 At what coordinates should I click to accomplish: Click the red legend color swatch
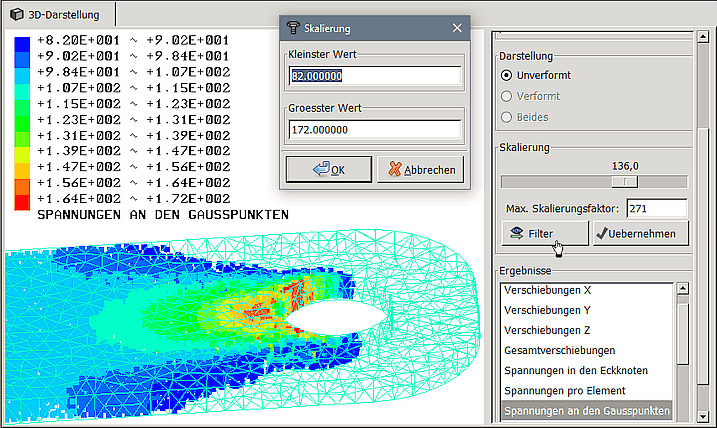[x=18, y=200]
